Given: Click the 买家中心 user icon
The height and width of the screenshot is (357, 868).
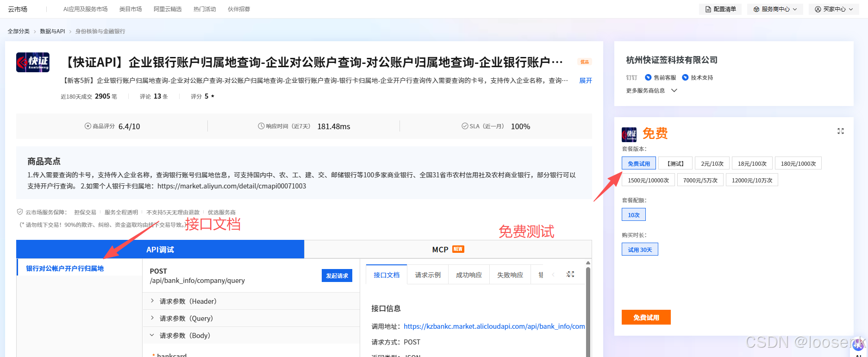Looking at the screenshot, I should (x=818, y=9).
